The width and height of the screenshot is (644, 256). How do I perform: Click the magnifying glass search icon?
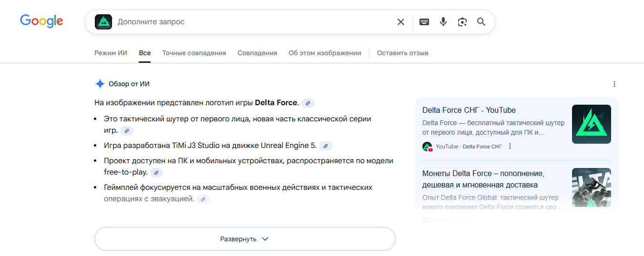(481, 22)
